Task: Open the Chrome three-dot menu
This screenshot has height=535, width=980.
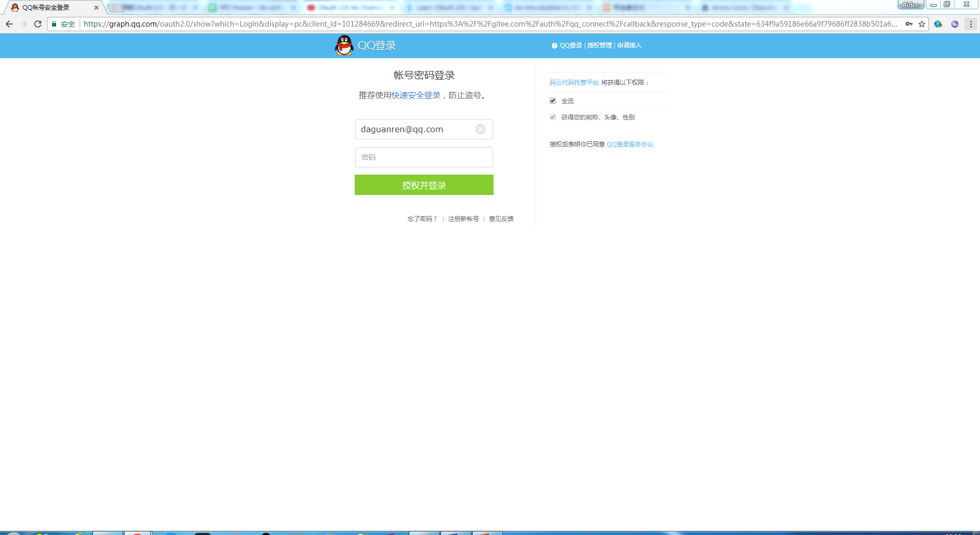Action: (971, 24)
